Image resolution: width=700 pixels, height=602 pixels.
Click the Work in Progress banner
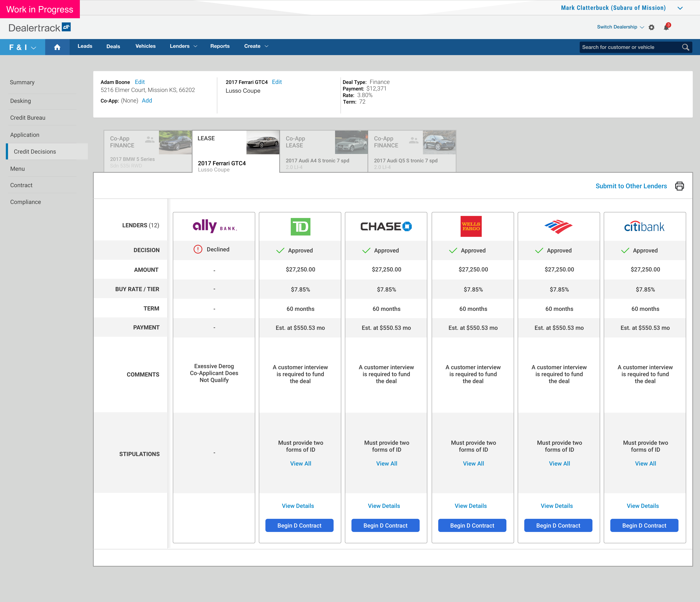tap(40, 9)
